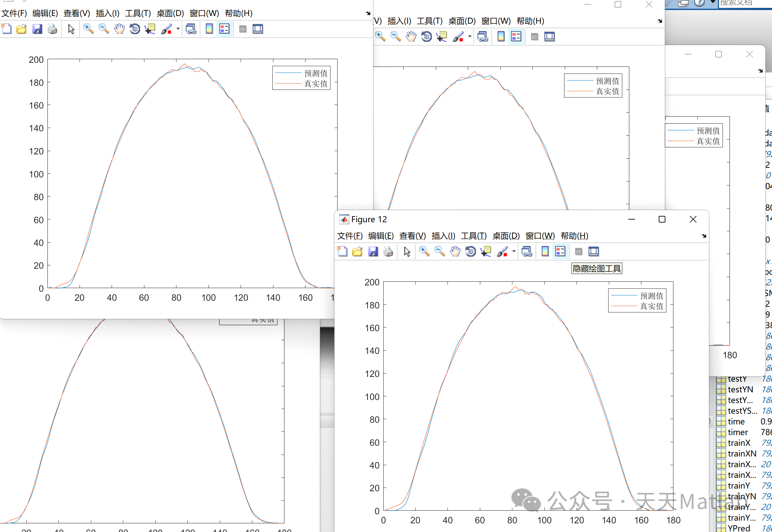Screen dimensions: 772x532
Task: Click Hide Plot Tools icon in top-left figure
Action: 243,29
